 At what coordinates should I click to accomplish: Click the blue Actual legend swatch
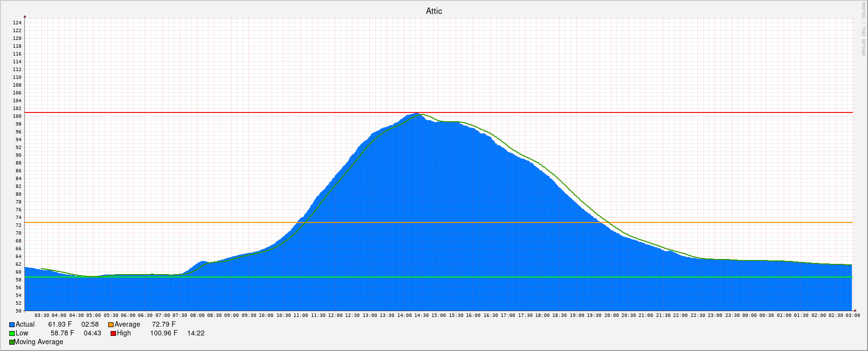click(12, 325)
